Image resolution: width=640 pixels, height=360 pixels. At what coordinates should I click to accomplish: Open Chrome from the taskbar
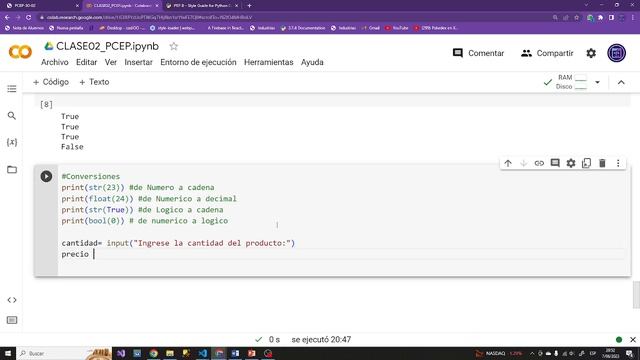click(153, 353)
